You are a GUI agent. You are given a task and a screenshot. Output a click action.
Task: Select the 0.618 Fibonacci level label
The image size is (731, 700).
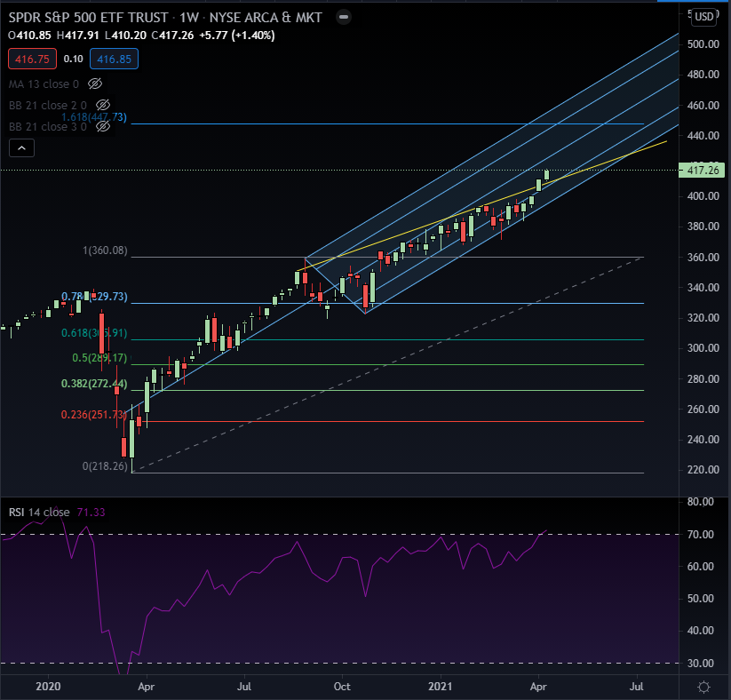click(94, 333)
